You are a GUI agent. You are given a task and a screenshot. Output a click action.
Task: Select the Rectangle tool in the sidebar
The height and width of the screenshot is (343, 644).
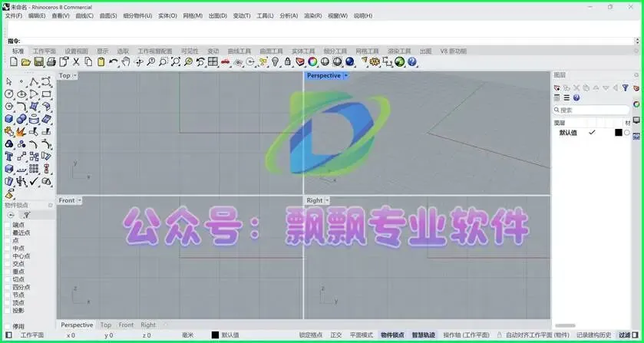(46, 94)
